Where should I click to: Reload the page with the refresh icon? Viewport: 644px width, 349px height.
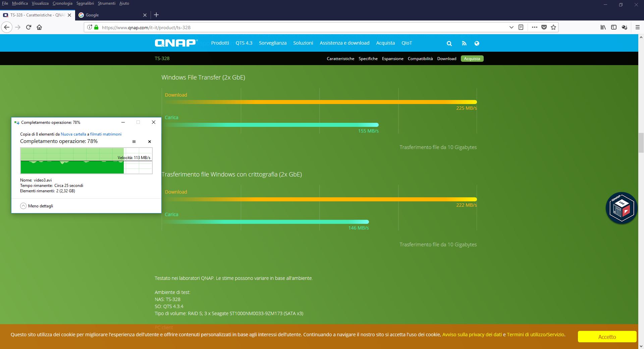(29, 28)
